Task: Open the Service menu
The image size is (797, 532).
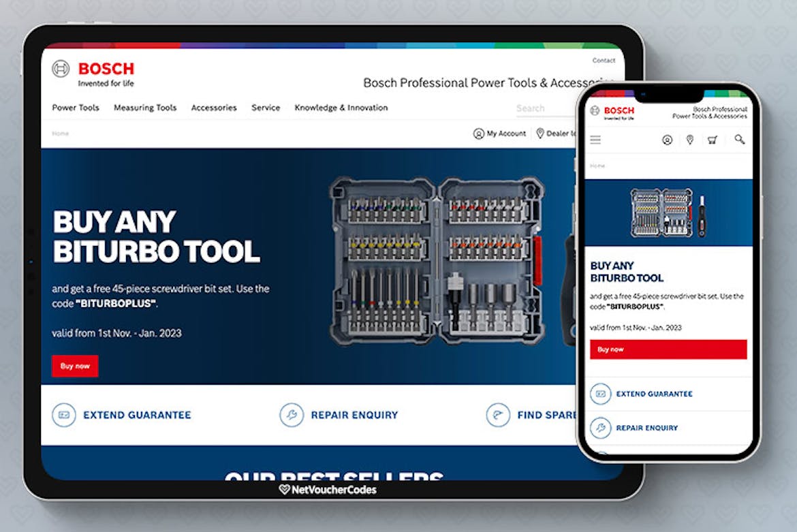Action: pos(265,108)
